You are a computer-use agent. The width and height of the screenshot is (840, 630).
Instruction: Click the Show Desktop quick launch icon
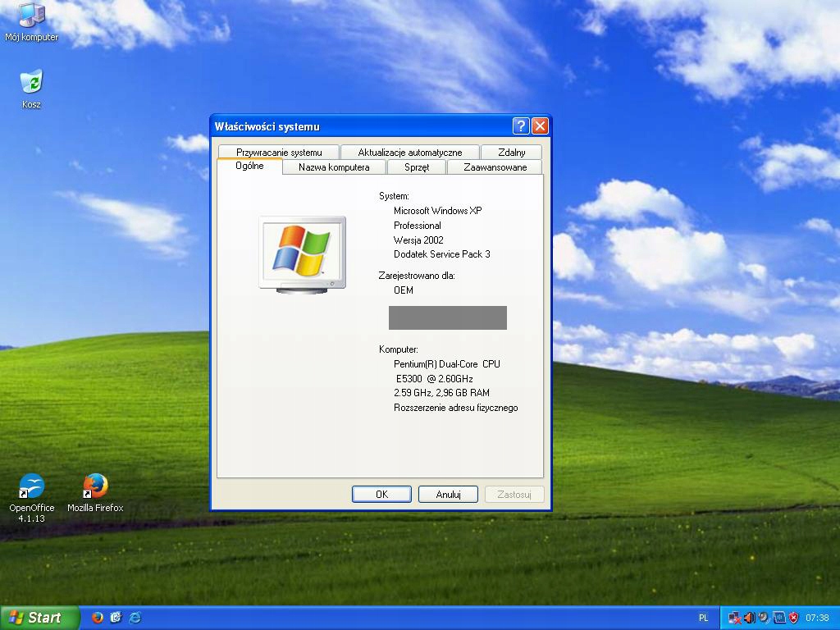coord(116,618)
